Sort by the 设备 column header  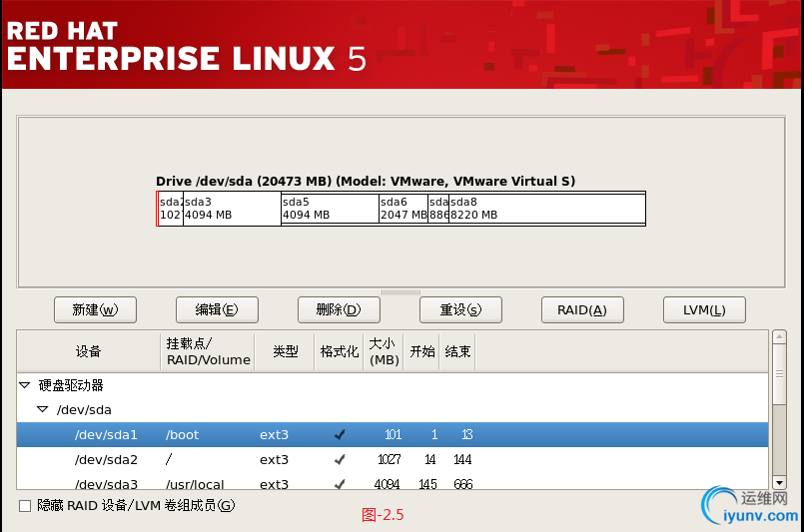point(89,351)
